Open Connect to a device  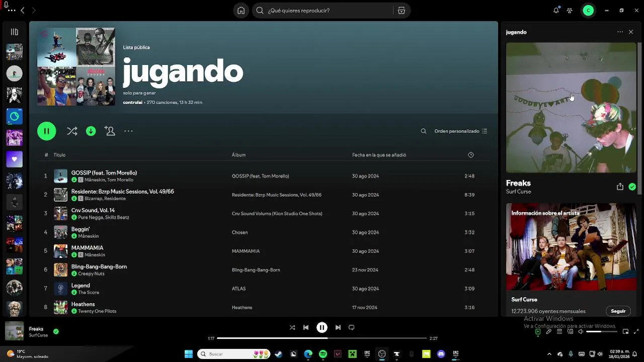point(570,332)
